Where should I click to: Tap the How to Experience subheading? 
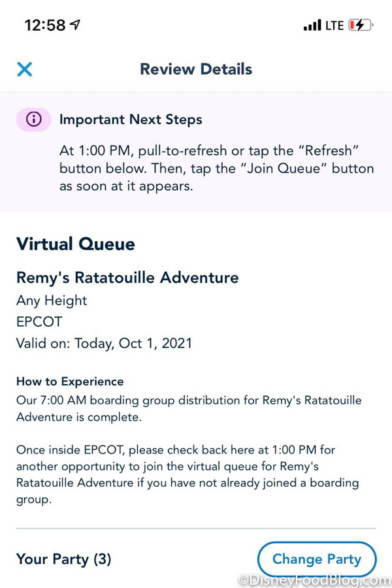(x=70, y=382)
